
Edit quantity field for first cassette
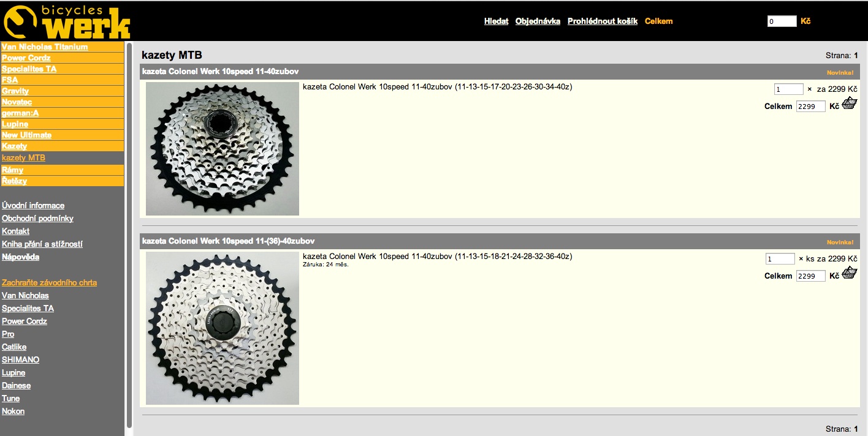[x=788, y=89]
